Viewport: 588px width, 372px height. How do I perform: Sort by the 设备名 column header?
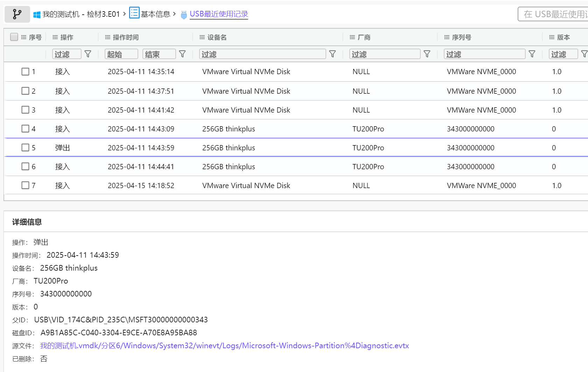click(x=217, y=37)
